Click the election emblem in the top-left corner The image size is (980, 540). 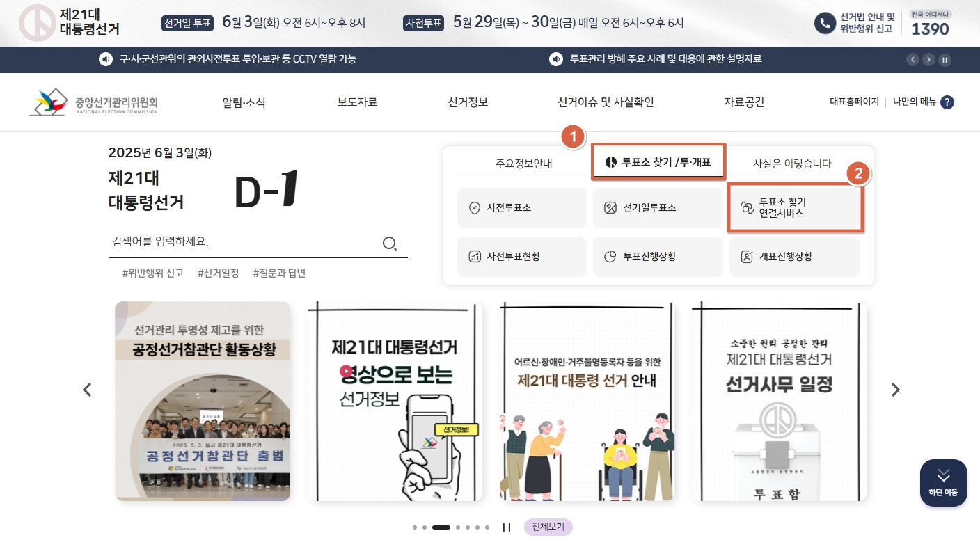click(x=36, y=23)
